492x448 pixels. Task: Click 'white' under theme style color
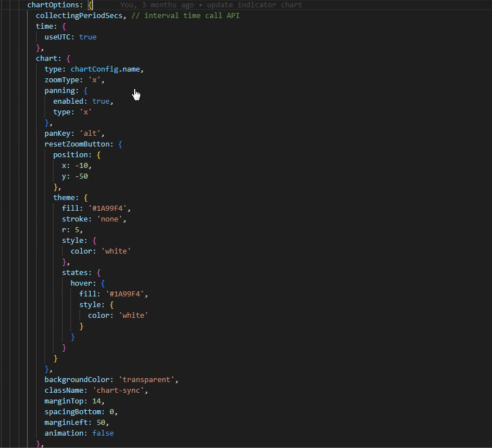[116, 251]
